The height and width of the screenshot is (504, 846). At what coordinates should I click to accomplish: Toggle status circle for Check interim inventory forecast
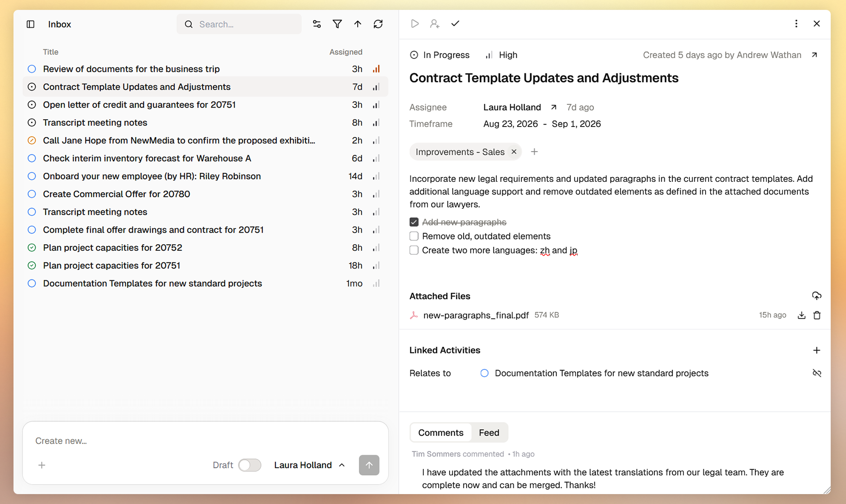tap(31, 158)
